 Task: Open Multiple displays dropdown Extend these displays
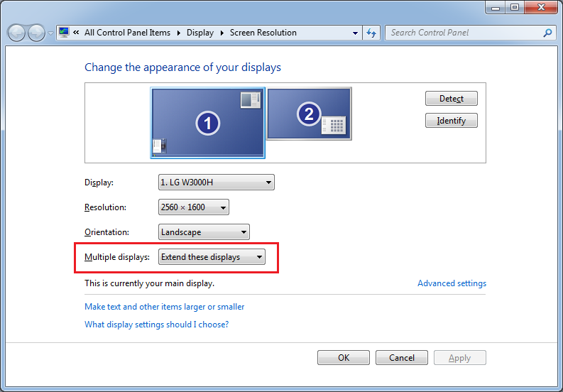(x=212, y=257)
